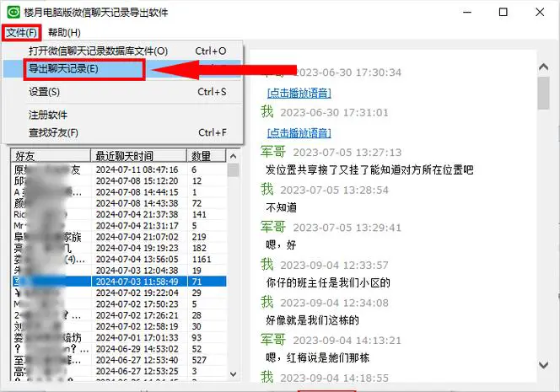Select row dated 2024-07-04 21:07:02
Image resolution: width=560 pixels, height=392 pixels.
tap(119, 237)
